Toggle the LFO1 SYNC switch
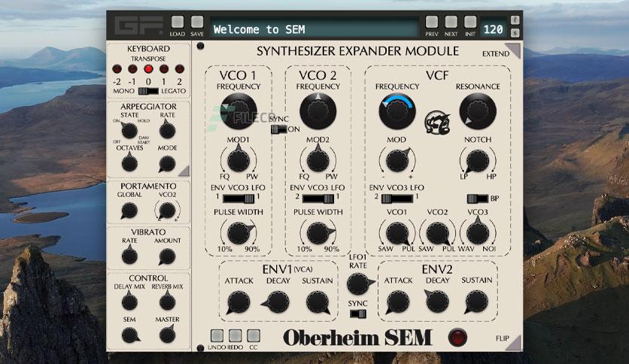Image resolution: width=629 pixels, height=364 pixels. tap(358, 314)
